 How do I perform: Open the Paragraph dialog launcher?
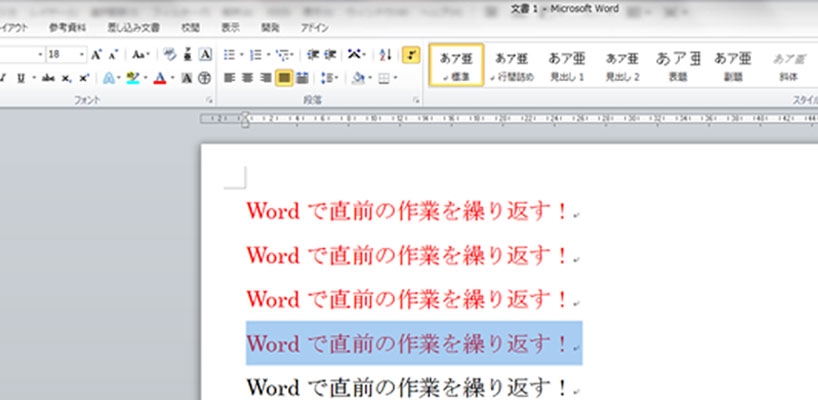416,100
